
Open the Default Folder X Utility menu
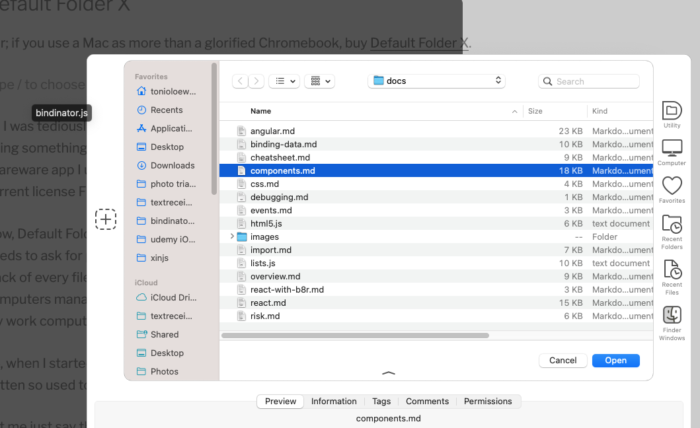coord(671,115)
